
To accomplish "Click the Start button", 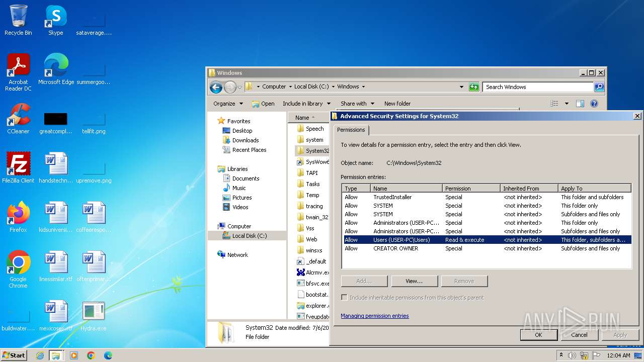I will tap(14, 355).
